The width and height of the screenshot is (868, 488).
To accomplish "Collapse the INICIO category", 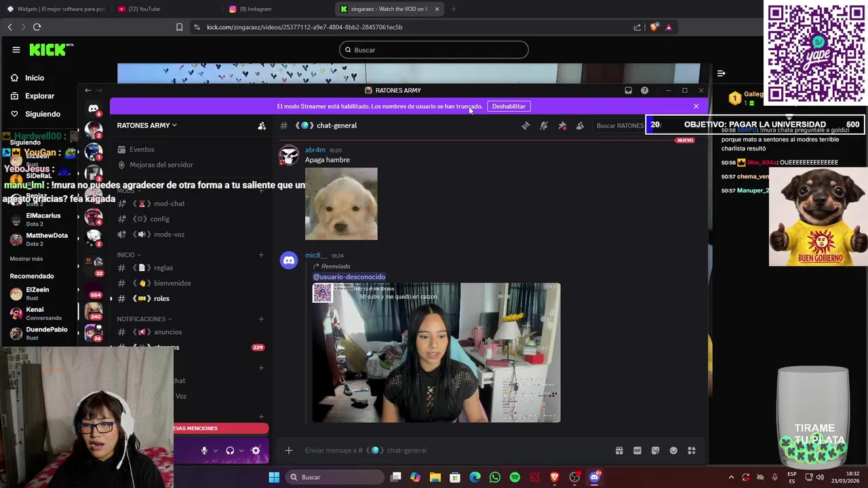I will coord(129,255).
